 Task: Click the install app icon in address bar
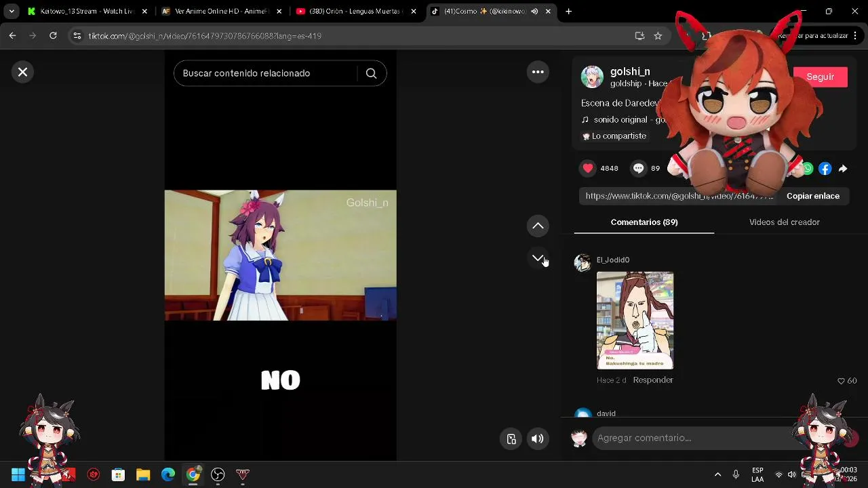coord(639,36)
